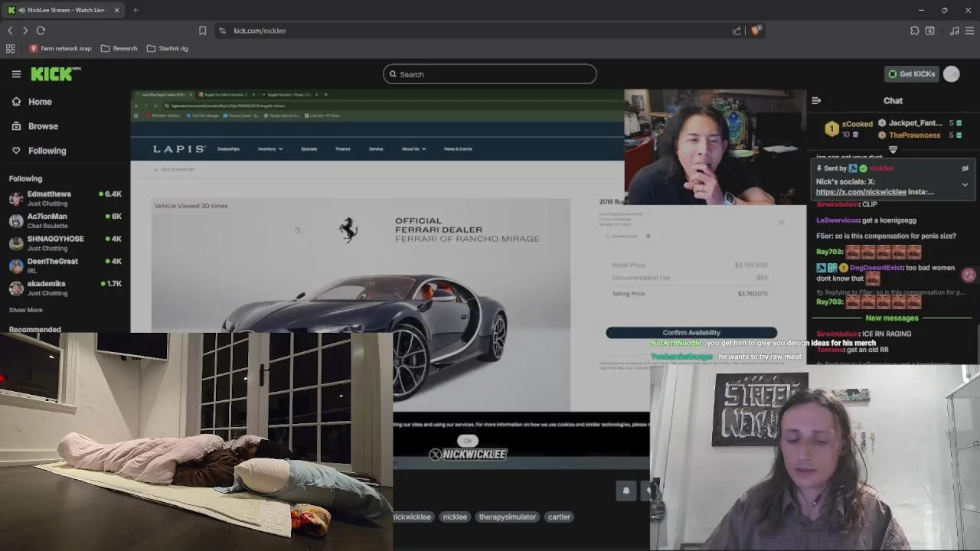Open the browser extensions puzzle icon
Image resolution: width=980 pixels, height=551 pixels.
(x=914, y=31)
